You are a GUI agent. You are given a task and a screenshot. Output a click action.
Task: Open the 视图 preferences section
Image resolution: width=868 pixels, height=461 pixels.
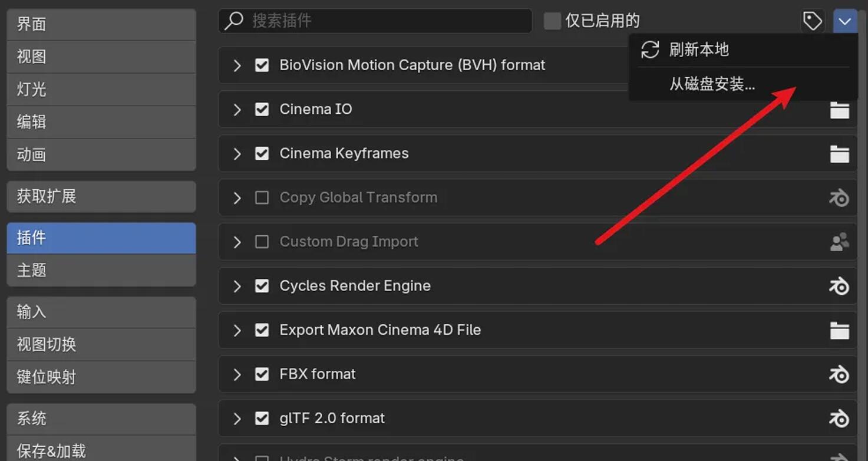101,57
